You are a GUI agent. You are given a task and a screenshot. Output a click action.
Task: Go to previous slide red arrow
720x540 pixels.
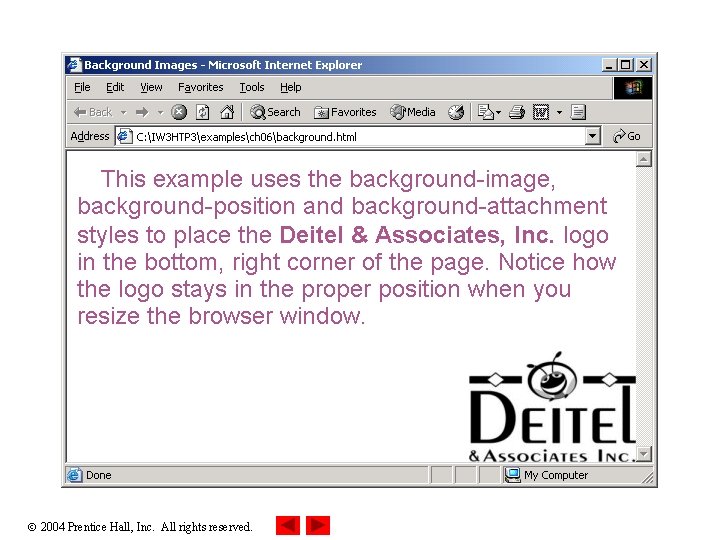288,525
